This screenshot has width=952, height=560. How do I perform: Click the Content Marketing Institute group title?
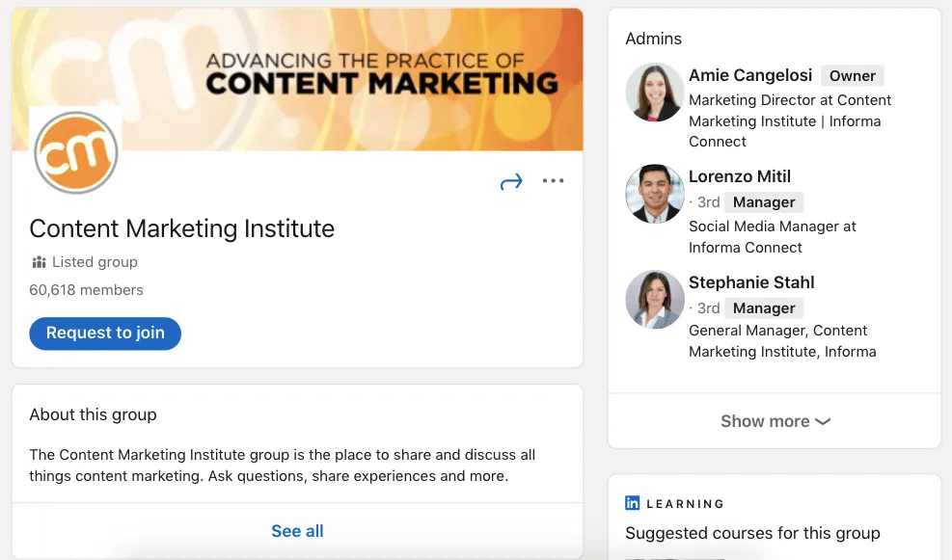click(x=181, y=228)
